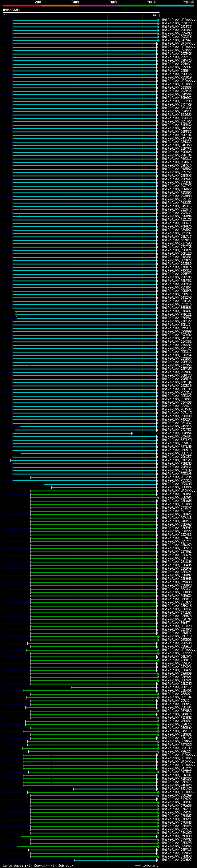Select label UniRef100_B8XJK5
The height and width of the screenshot is (868, 197).
coord(177,789)
